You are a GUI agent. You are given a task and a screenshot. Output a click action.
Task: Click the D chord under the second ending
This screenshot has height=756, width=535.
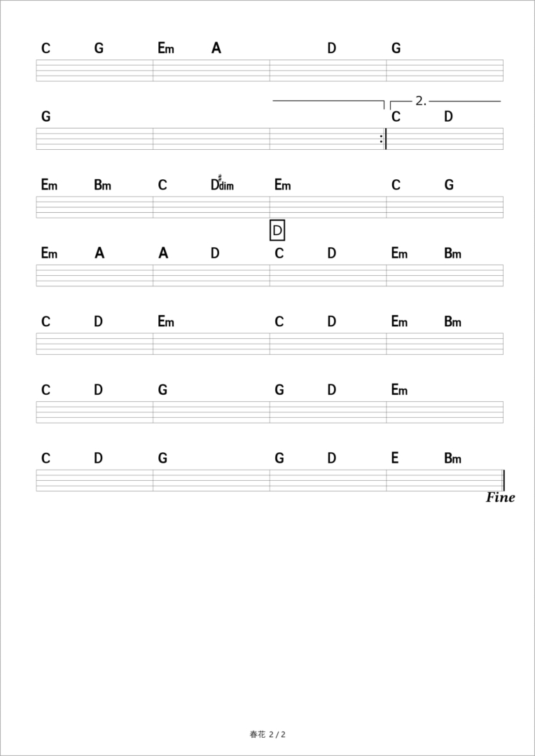448,116
